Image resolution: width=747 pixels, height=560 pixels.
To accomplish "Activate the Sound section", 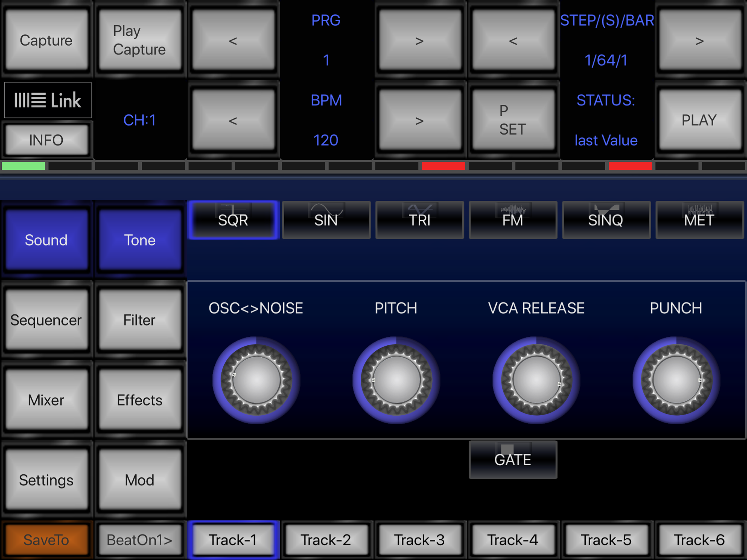I will tap(46, 240).
